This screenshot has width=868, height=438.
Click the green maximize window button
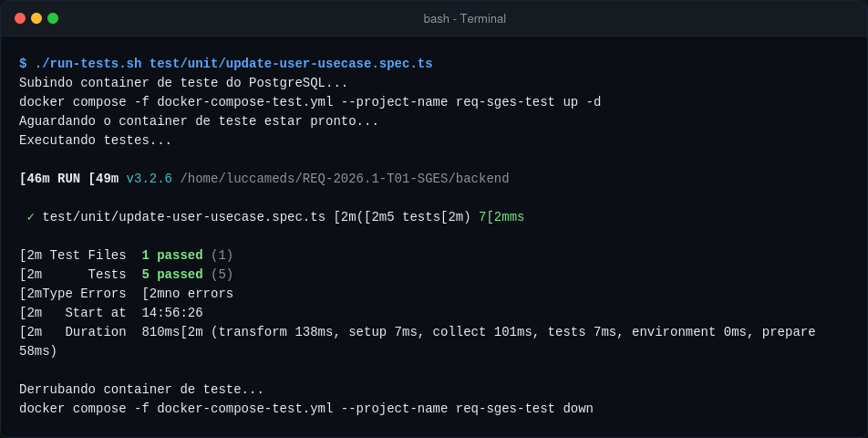point(53,18)
